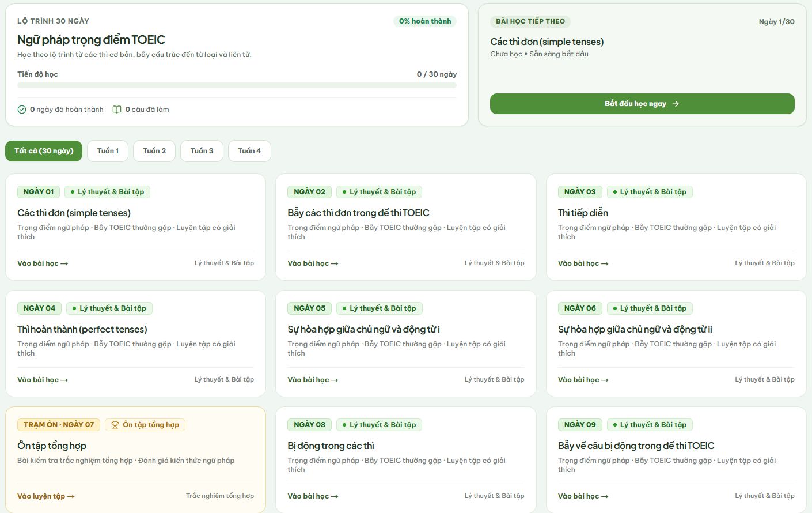The width and height of the screenshot is (812, 513).
Task: Click card title Thì tiếp diễn
Action: [x=583, y=213]
